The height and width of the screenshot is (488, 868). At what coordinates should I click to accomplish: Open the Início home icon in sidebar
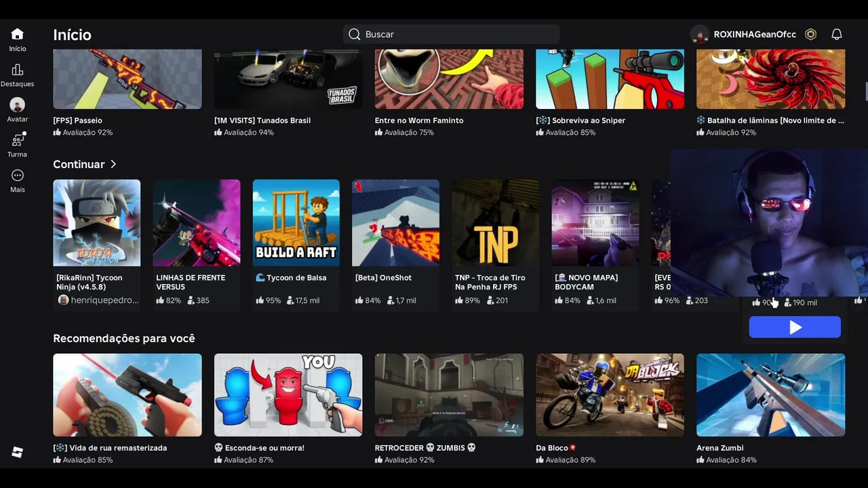(x=18, y=34)
